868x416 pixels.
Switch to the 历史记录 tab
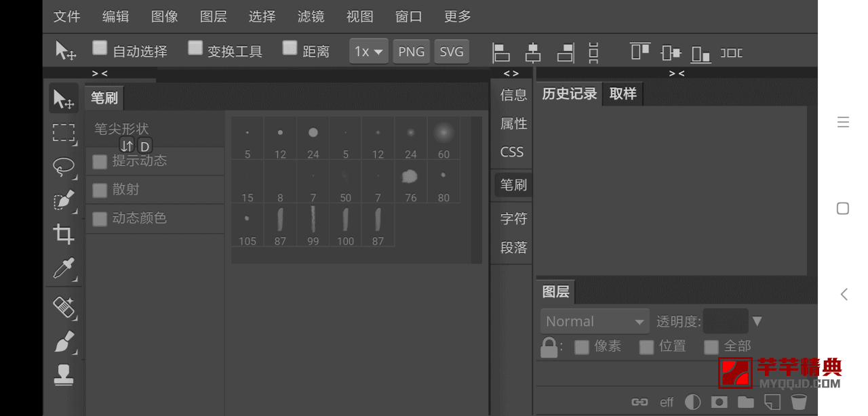570,94
